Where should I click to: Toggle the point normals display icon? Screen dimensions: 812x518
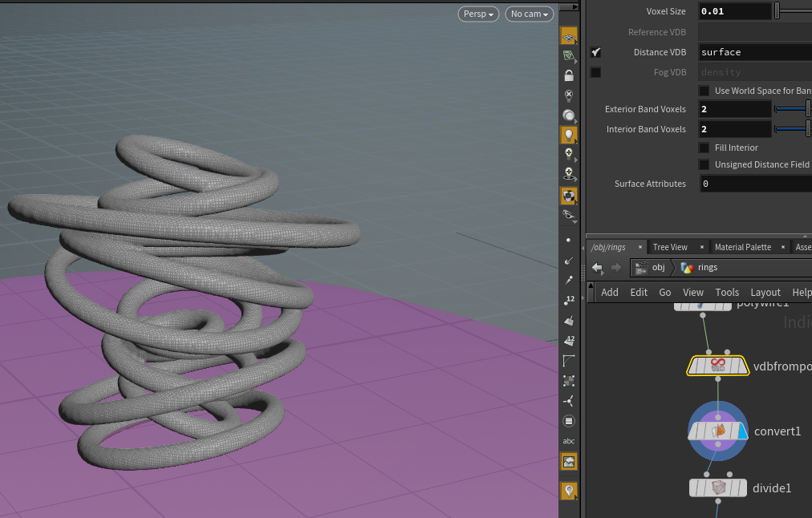coord(569,261)
